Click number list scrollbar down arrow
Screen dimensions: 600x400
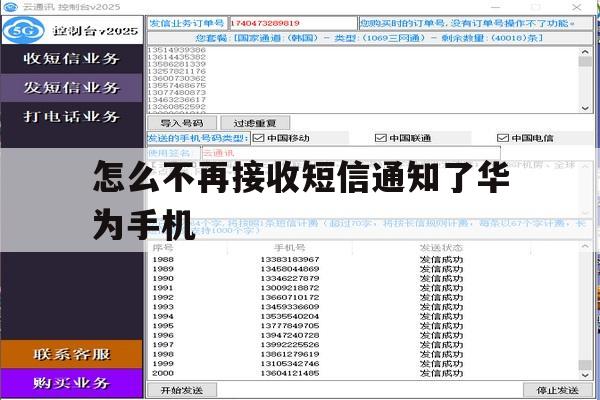point(585,108)
